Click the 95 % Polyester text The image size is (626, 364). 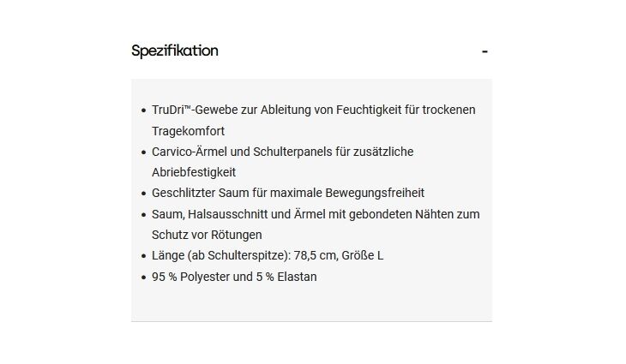click(x=191, y=277)
